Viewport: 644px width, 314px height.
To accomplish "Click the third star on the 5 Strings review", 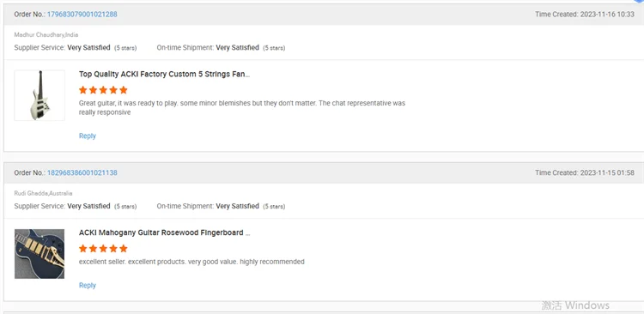I will pyautogui.click(x=103, y=90).
